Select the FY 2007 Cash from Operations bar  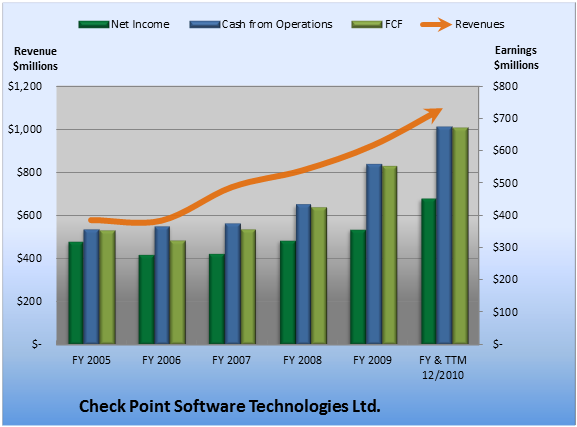pos(233,284)
